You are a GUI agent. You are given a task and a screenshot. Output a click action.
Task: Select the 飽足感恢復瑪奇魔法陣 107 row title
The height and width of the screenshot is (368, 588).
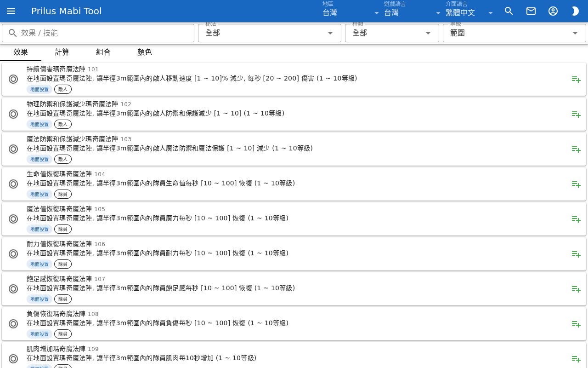pos(66,279)
